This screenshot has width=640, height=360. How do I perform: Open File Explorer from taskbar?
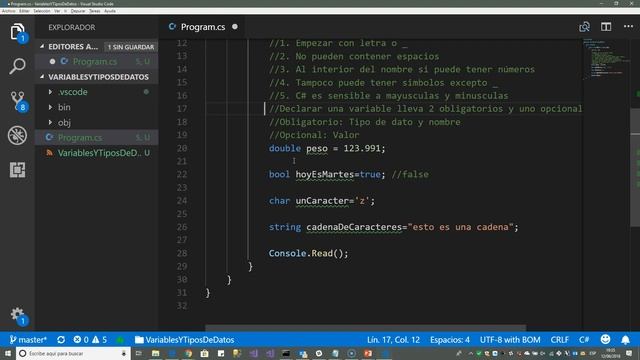coord(156,353)
